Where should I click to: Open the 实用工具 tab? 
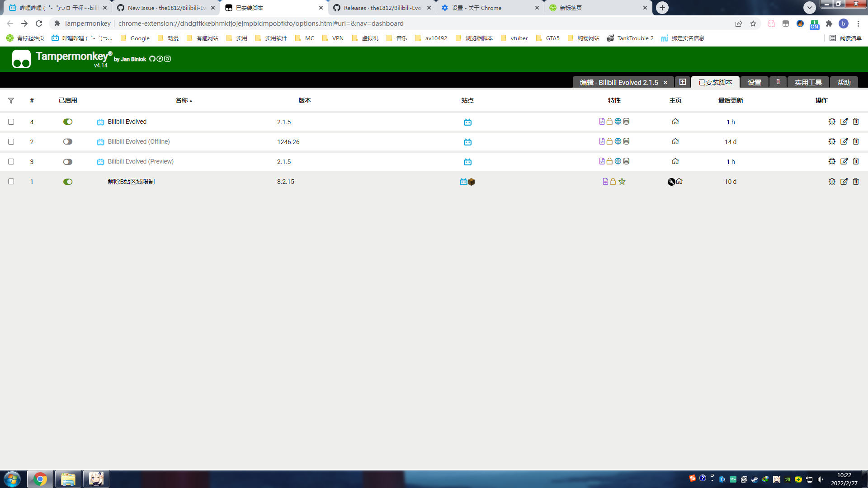808,82
